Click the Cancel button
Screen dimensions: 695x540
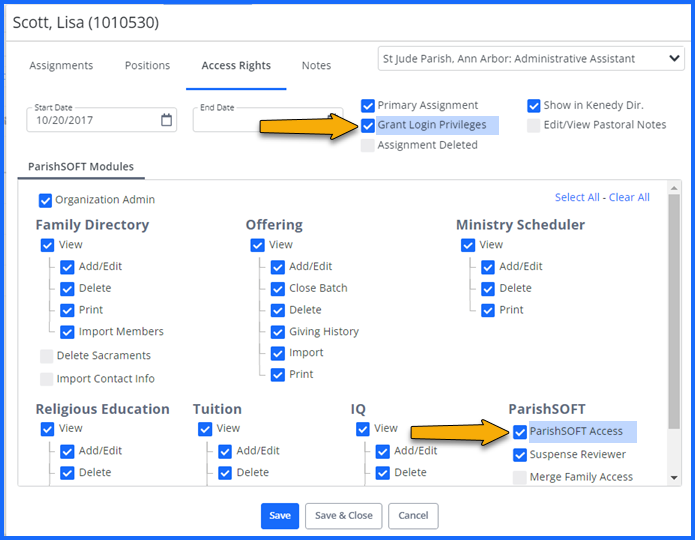coord(413,516)
